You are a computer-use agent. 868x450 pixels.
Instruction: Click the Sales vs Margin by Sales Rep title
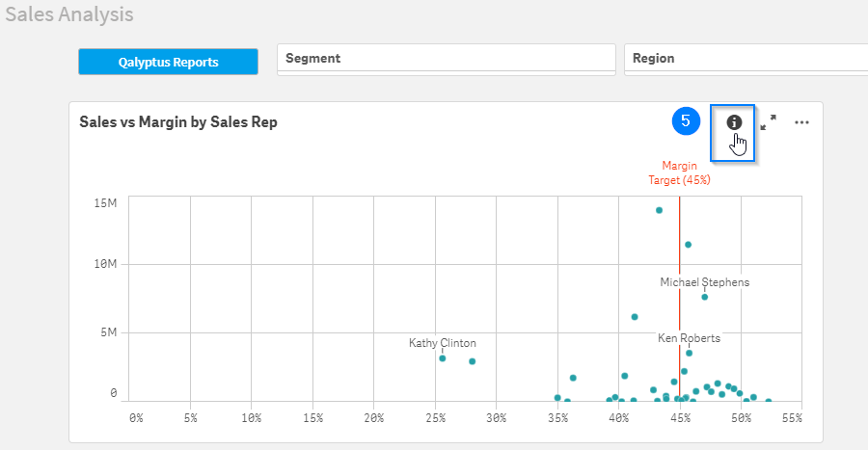click(178, 122)
